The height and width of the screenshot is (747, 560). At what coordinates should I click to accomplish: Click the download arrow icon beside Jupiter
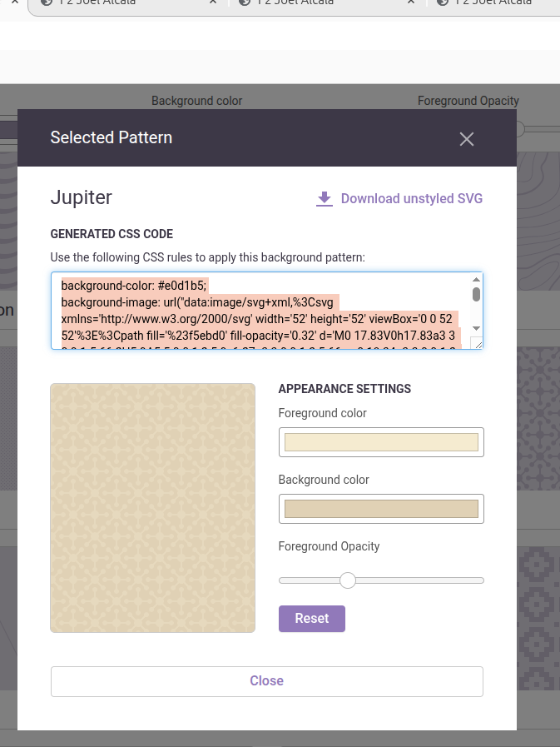[x=324, y=199]
